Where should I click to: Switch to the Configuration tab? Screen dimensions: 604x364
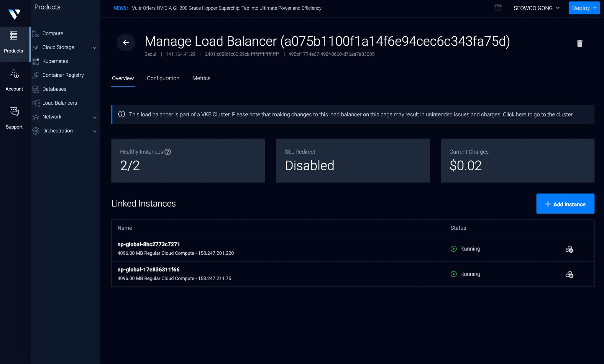coord(163,78)
